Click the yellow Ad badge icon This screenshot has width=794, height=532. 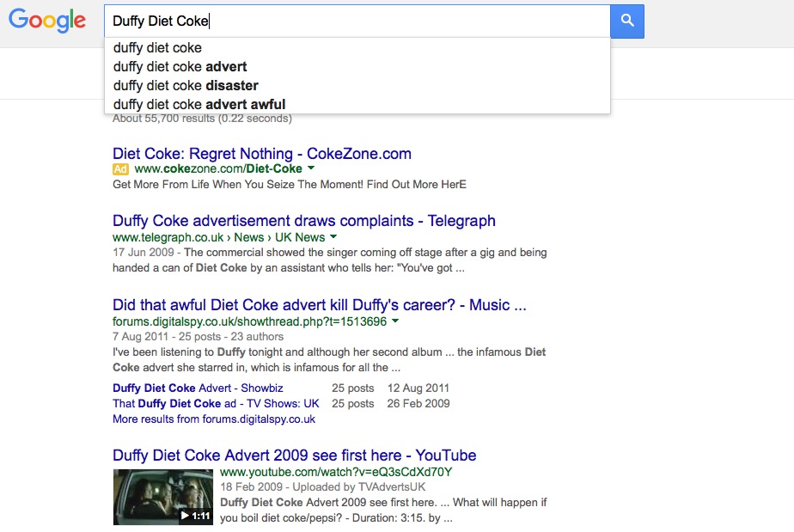tap(120, 169)
